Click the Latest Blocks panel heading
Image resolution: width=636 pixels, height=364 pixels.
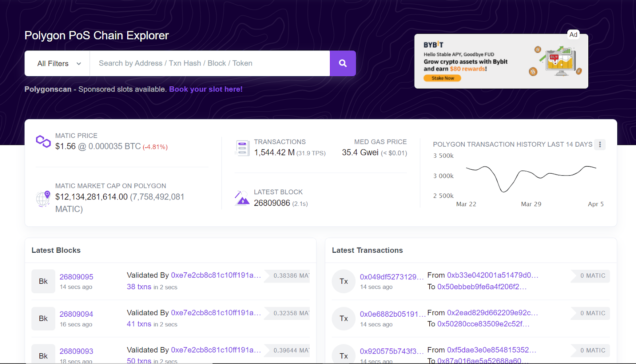56,250
